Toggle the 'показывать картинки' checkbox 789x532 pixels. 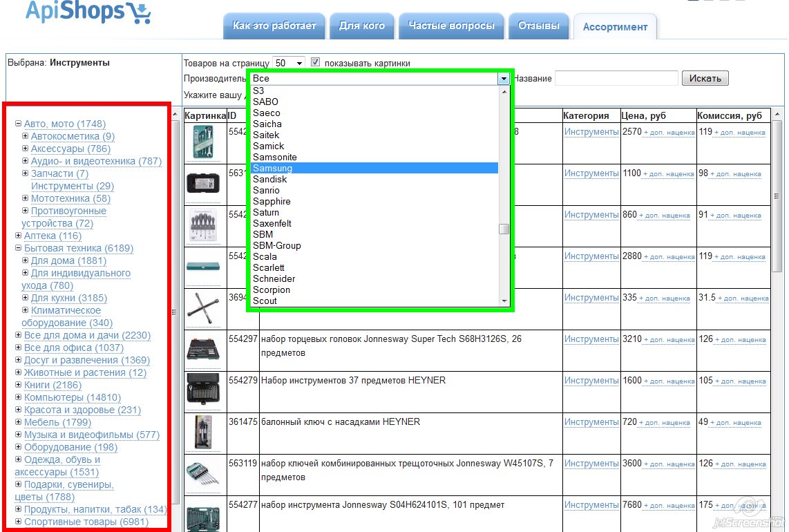point(316,62)
